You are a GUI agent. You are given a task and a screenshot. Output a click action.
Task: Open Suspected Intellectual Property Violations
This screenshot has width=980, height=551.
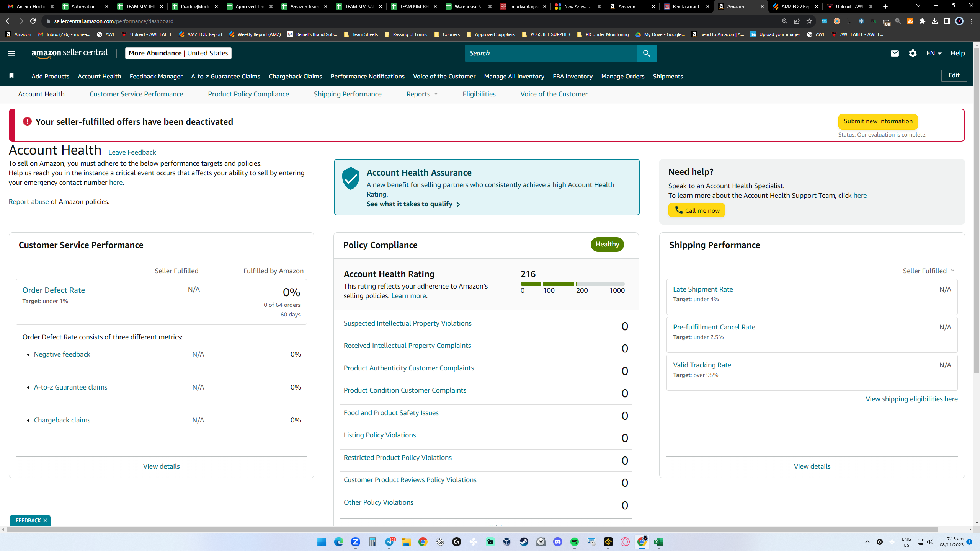(407, 323)
